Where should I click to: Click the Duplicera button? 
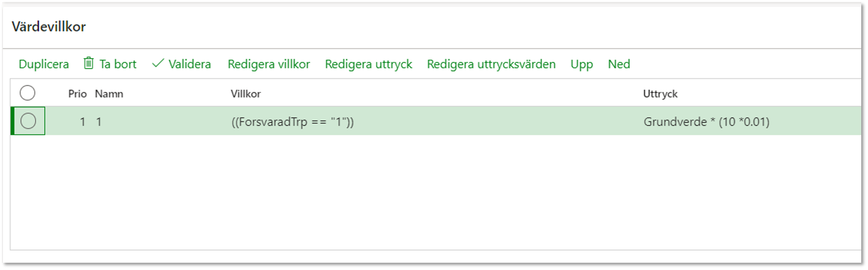click(x=44, y=64)
